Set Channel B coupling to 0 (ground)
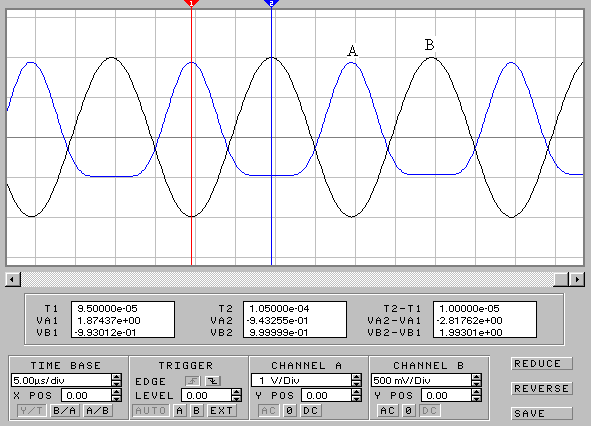This screenshot has width=591, height=426. point(408,411)
